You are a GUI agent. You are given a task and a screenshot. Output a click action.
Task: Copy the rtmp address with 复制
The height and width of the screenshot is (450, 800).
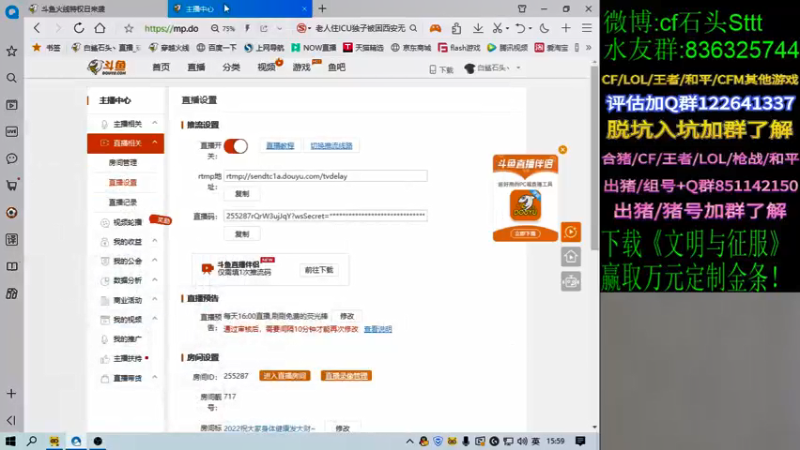(242, 194)
